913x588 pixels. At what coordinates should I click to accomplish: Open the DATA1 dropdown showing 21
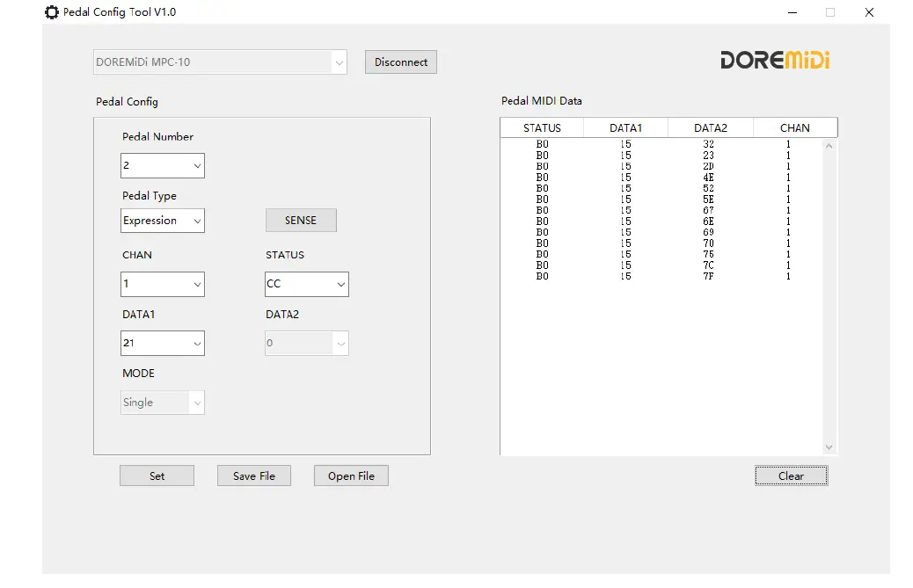point(163,343)
